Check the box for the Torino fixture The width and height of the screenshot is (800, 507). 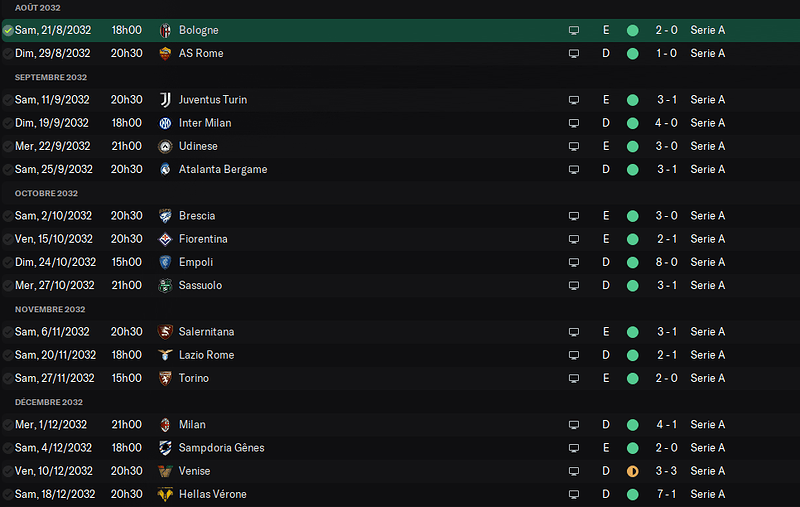pos(8,378)
